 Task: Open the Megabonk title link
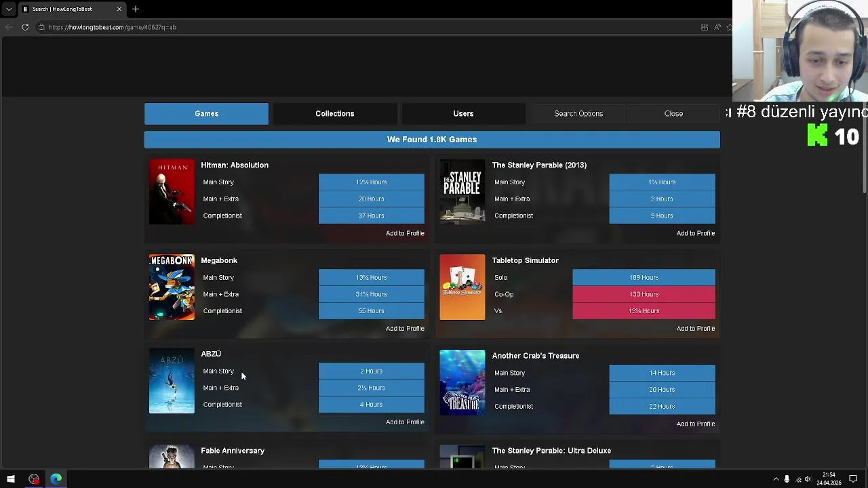point(219,260)
